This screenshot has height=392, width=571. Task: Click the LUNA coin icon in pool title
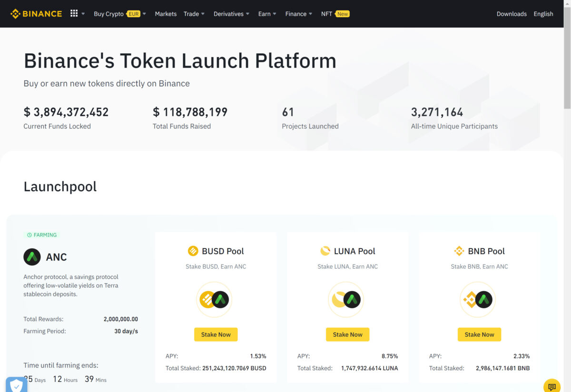click(325, 251)
